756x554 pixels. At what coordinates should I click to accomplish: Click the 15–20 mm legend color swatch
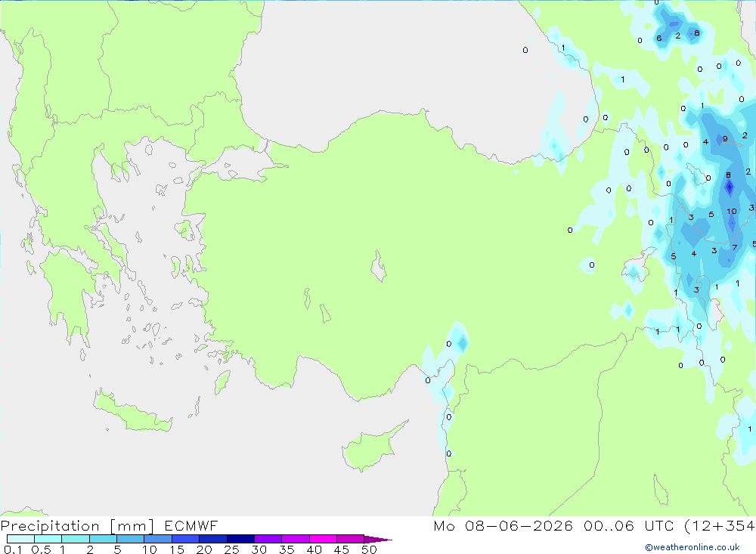(x=186, y=539)
